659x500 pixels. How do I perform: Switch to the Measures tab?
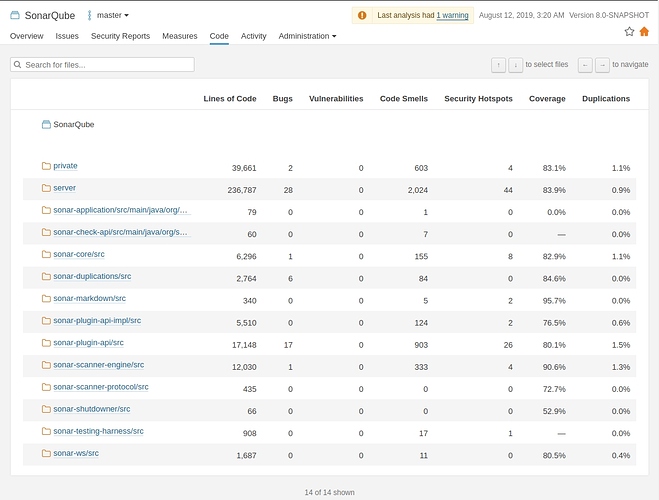tap(179, 36)
